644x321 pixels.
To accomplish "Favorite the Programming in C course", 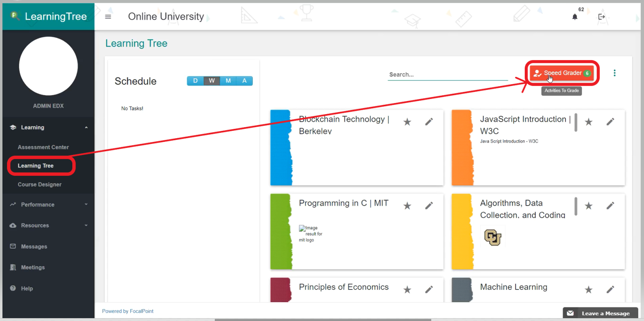I will 407,206.
